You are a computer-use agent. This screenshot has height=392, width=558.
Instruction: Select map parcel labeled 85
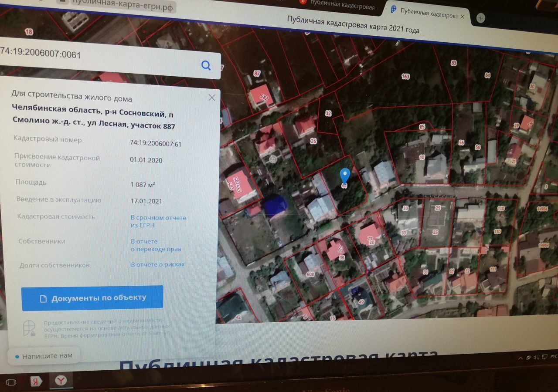click(422, 127)
